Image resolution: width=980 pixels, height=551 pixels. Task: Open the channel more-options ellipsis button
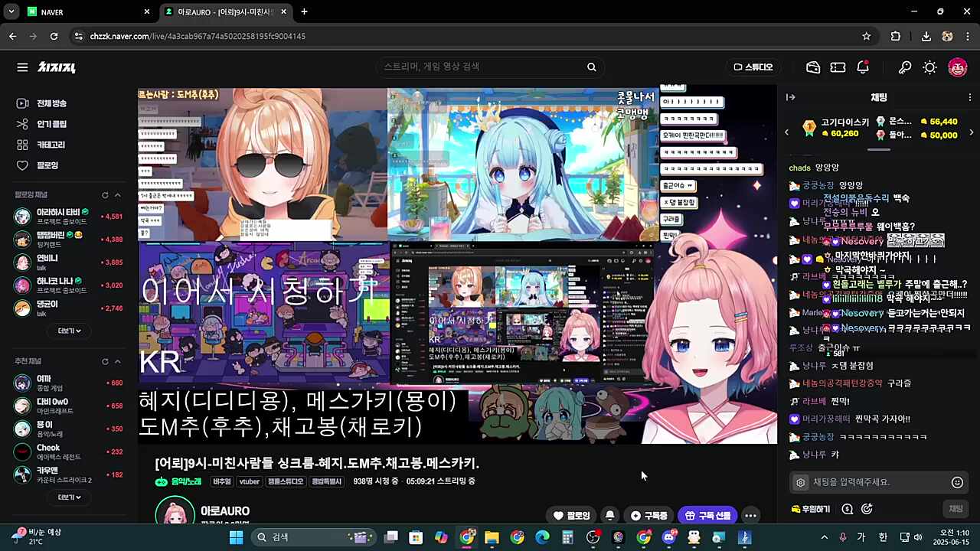click(750, 516)
